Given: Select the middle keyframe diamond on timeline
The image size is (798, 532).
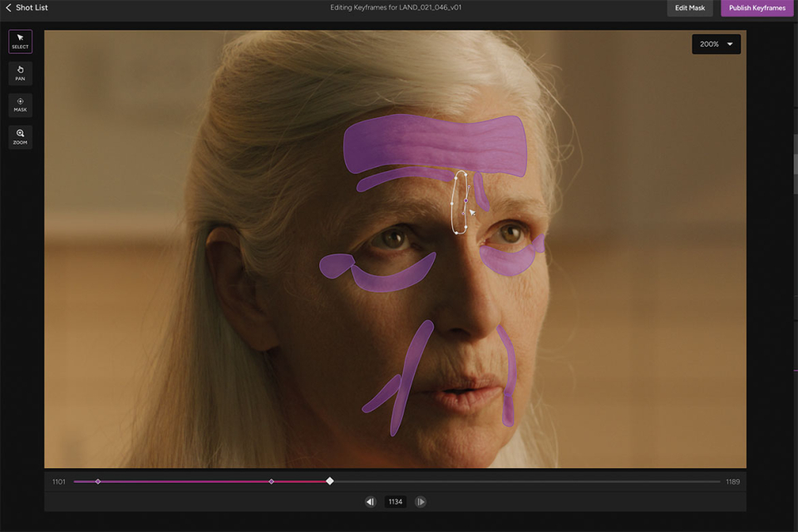Looking at the screenshot, I should click(x=271, y=481).
